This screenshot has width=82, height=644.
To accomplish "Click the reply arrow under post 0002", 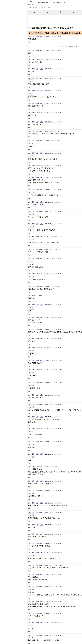I will click(29, 56).
